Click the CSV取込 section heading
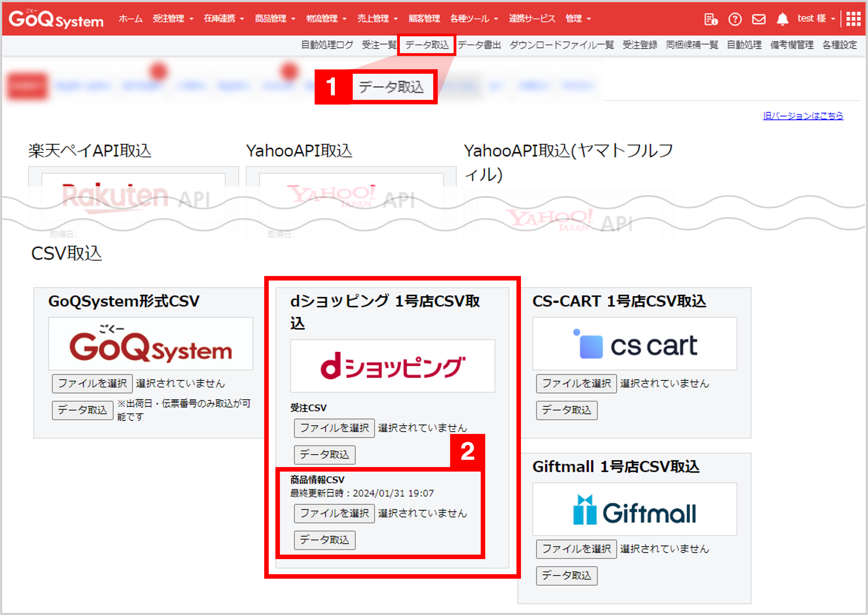Screen dimensions: 868x615 (x=66, y=253)
